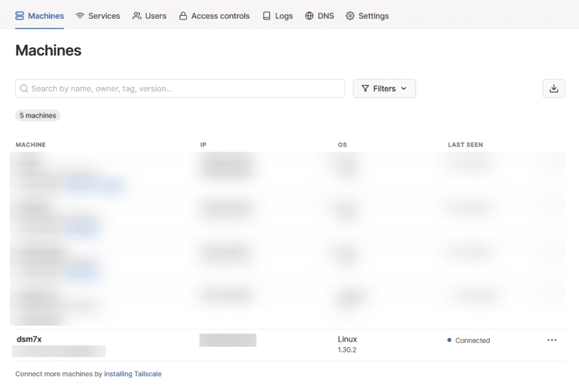Open the Settings tab

368,16
